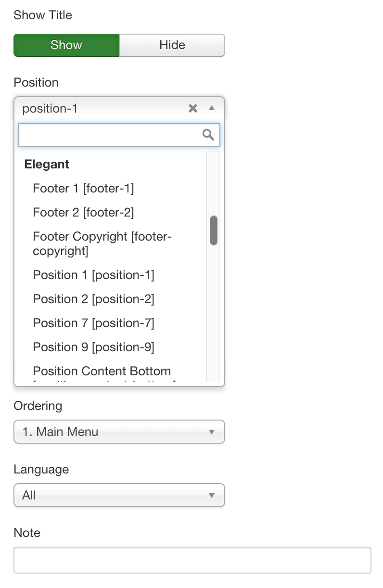The height and width of the screenshot is (588, 383).
Task: Set Show Title to Hide
Action: 172,45
